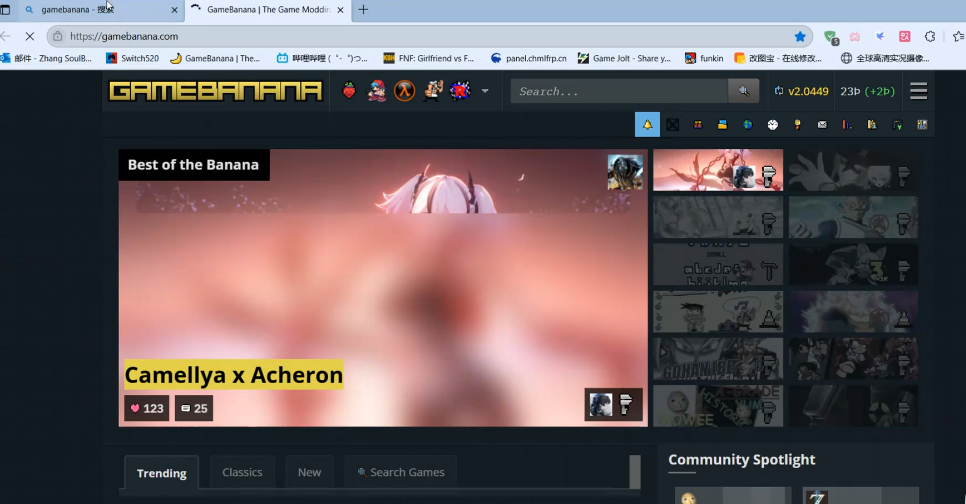
Task: Open the red square extension icon
Action: [x=905, y=36]
